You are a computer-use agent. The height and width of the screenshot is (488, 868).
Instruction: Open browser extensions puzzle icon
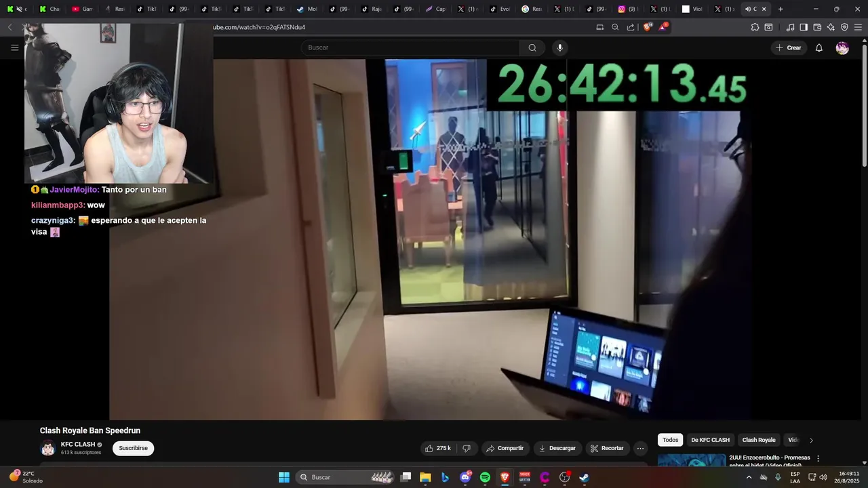(755, 27)
